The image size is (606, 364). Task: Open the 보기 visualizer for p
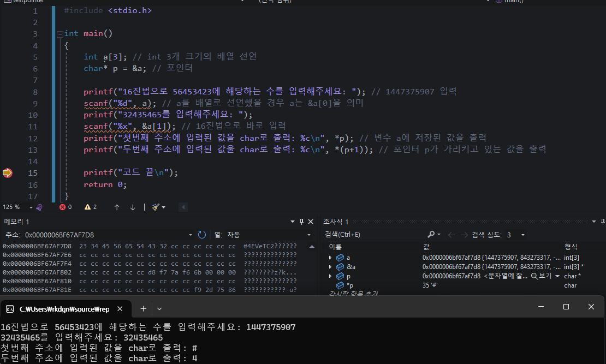tap(541, 276)
